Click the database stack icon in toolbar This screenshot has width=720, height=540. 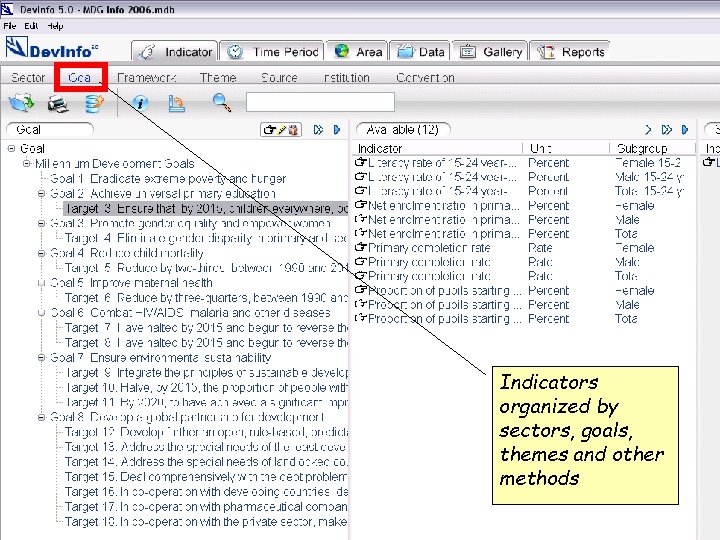[94, 103]
